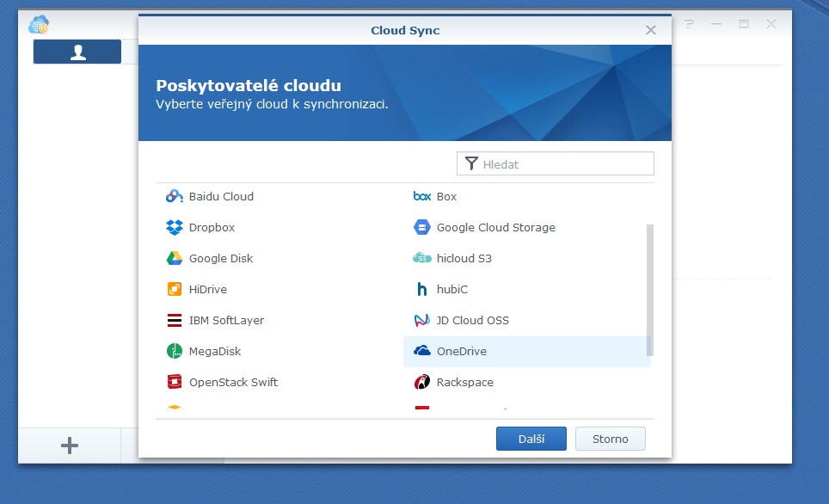This screenshot has height=504, width=829.
Task: Choose the Google Disk icon
Action: pos(174,258)
